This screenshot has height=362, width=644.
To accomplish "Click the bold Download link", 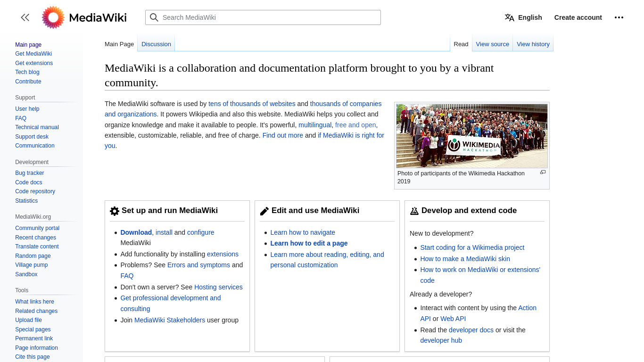I will [x=136, y=232].
